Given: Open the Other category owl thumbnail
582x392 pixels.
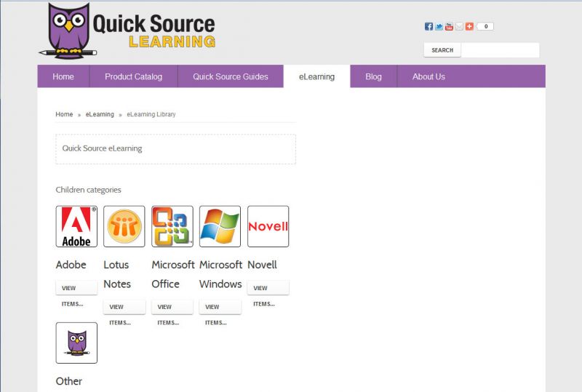Looking at the screenshot, I should [x=76, y=343].
